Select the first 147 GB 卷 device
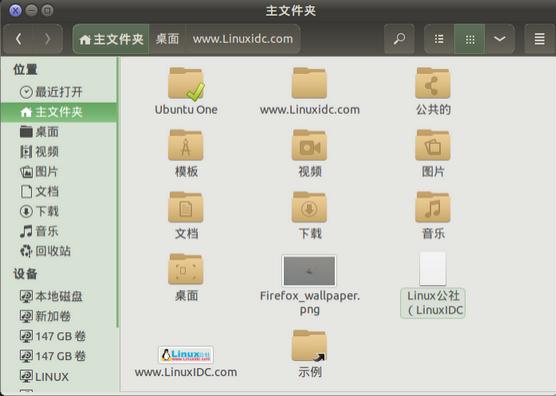 tap(59, 336)
